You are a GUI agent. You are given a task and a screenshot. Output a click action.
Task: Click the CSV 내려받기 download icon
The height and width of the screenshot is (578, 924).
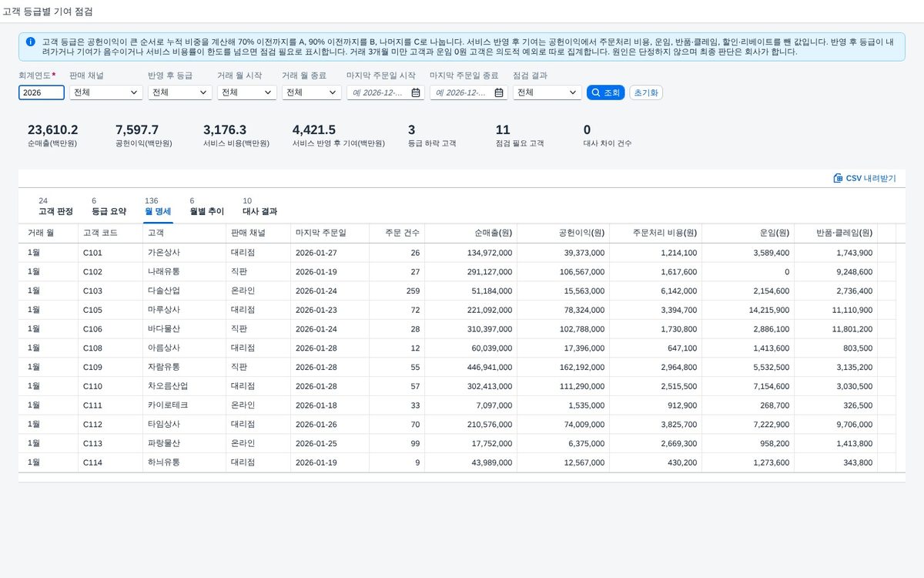(838, 178)
